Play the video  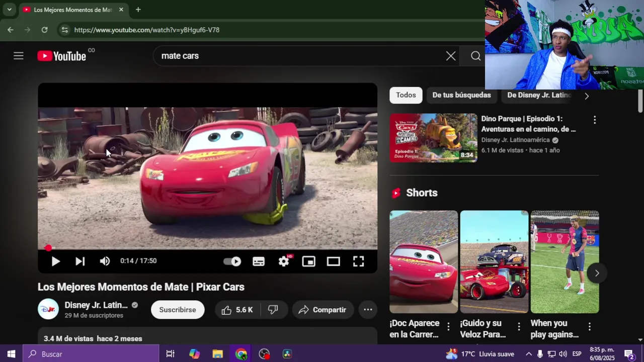(55, 261)
